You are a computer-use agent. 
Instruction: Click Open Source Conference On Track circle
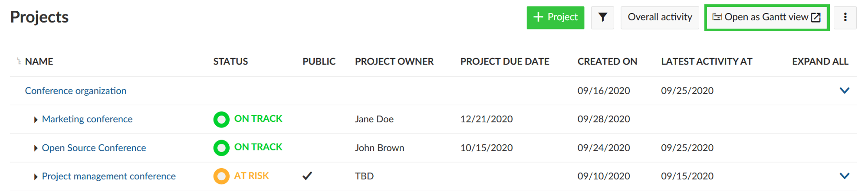pyautogui.click(x=221, y=148)
